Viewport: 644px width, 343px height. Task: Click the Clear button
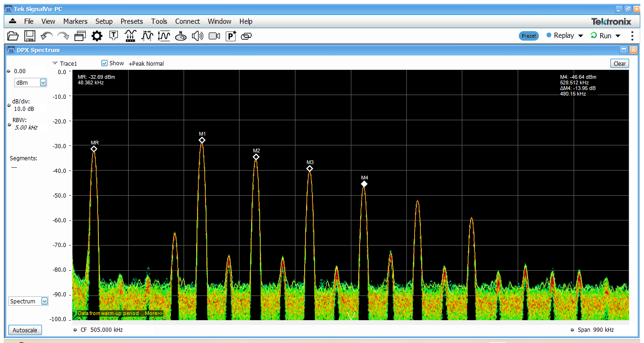pyautogui.click(x=619, y=64)
